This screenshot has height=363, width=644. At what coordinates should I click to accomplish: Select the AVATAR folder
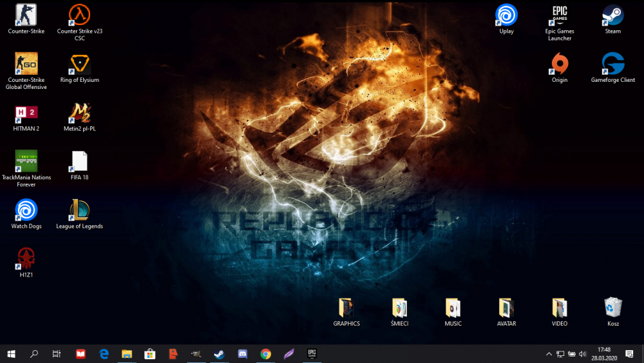coord(506,311)
